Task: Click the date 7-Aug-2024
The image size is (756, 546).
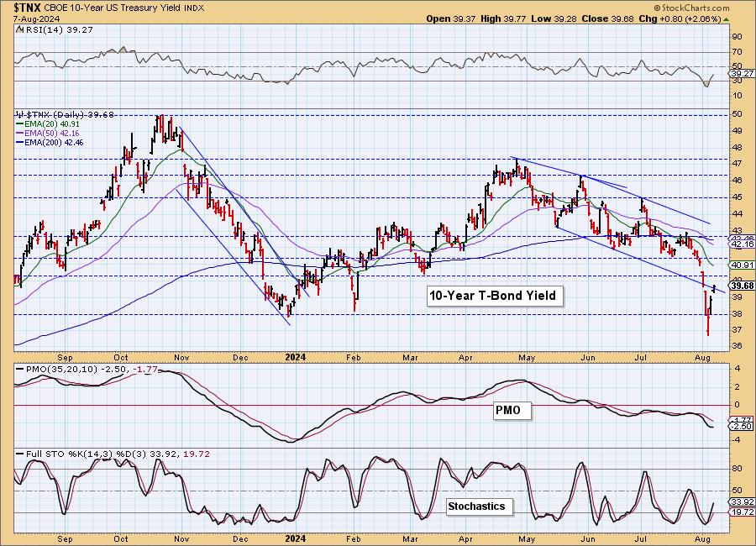Action: pyautogui.click(x=37, y=18)
